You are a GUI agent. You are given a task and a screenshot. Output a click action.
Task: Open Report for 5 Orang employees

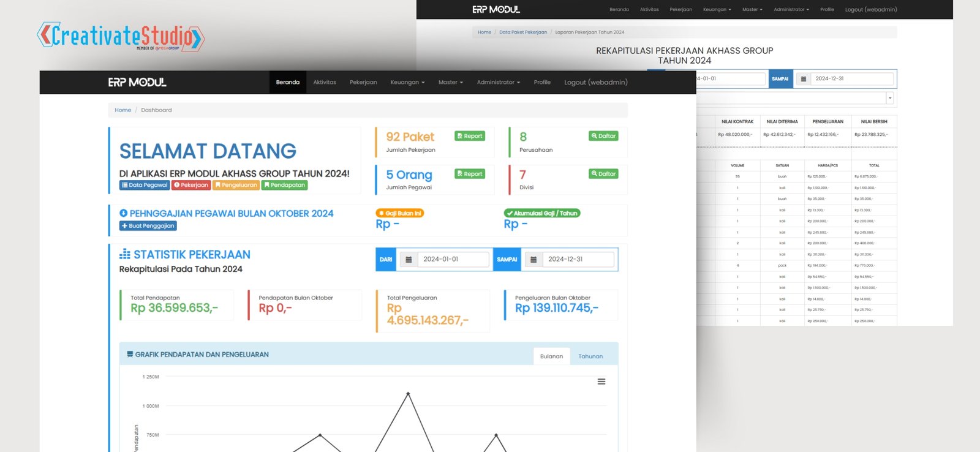[x=470, y=174]
